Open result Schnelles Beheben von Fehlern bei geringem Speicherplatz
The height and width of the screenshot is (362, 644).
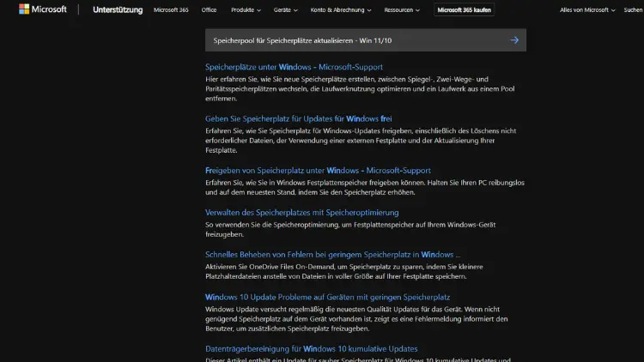tap(332, 255)
